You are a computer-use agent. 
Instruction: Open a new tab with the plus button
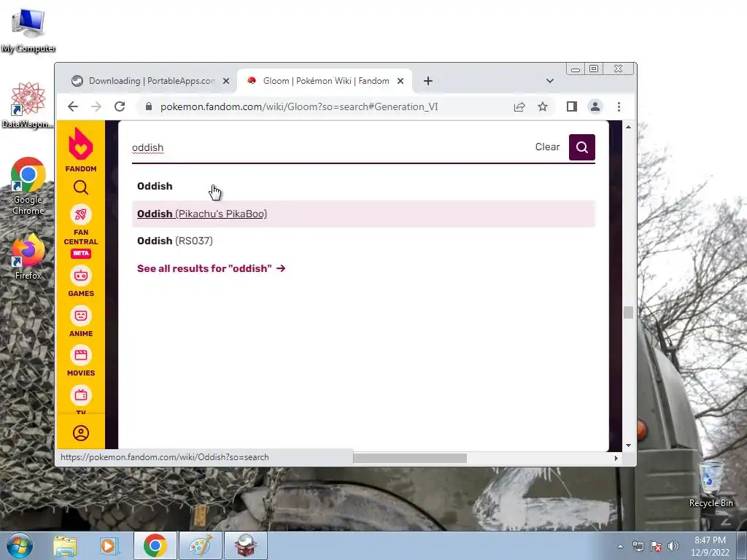(427, 81)
